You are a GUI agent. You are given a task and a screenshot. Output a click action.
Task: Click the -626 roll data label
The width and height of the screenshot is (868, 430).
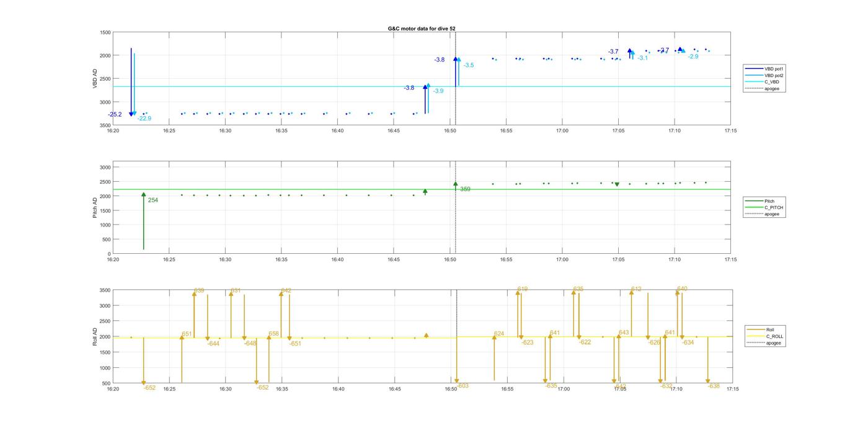pos(655,343)
